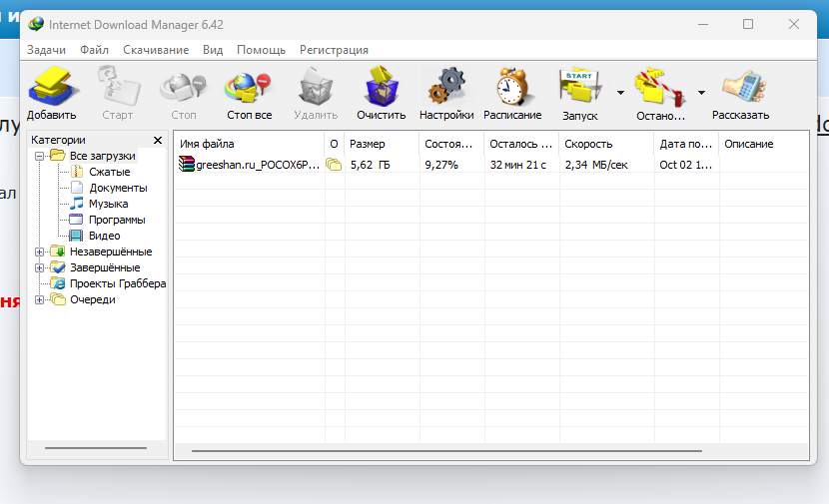
Task: Maximize the Internet Download Manager window
Action: (748, 24)
